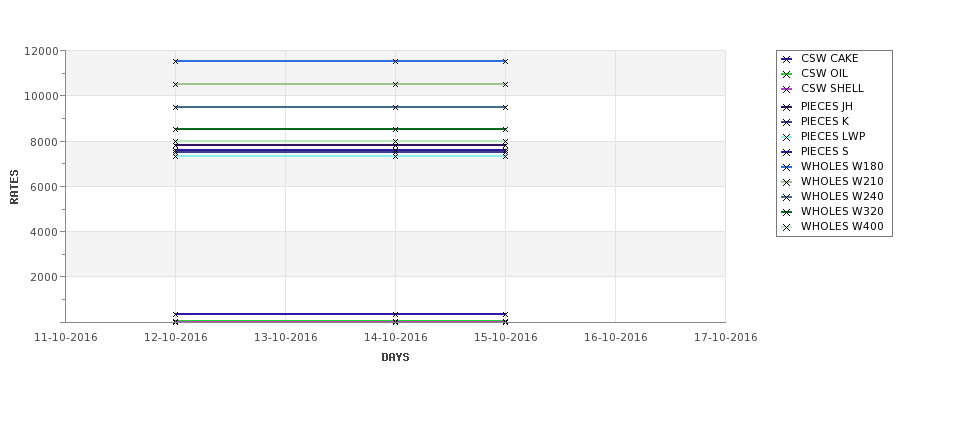Image resolution: width=975 pixels, height=429 pixels.
Task: Select the PIECES K legend label
Action: 825,121
